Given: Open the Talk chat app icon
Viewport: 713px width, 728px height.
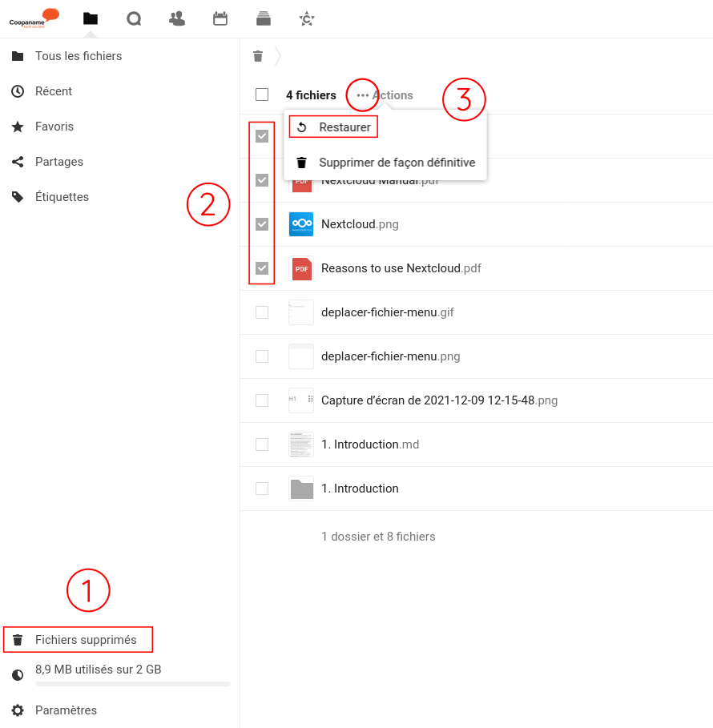Looking at the screenshot, I should click(x=134, y=18).
